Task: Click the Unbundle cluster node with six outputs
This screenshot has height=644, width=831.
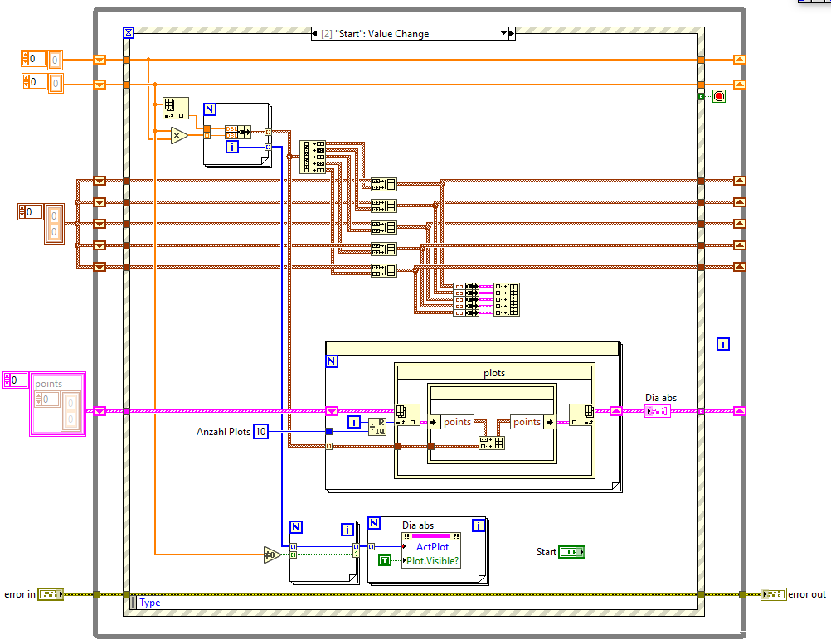Action: coord(312,157)
